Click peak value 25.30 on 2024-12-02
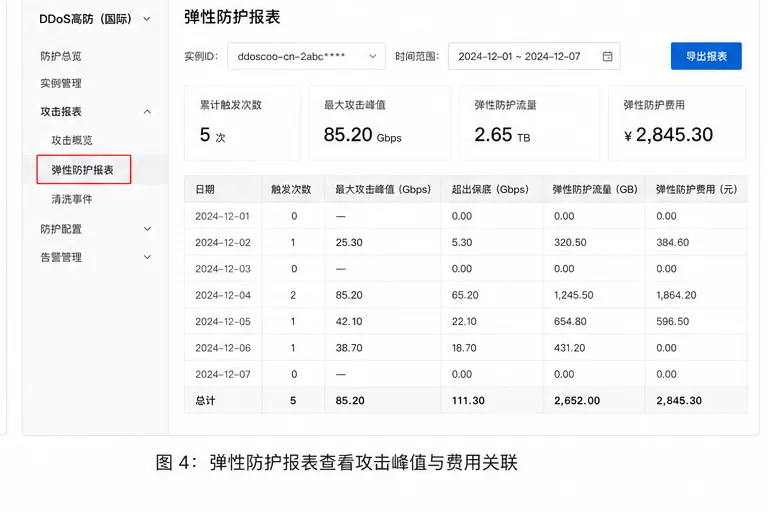The image size is (768, 512). pyautogui.click(x=349, y=243)
